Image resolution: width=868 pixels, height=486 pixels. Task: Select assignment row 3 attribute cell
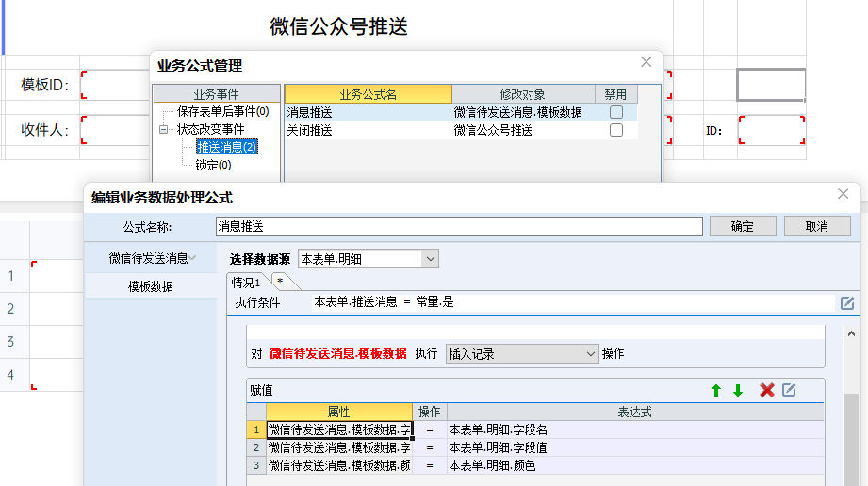tap(339, 465)
